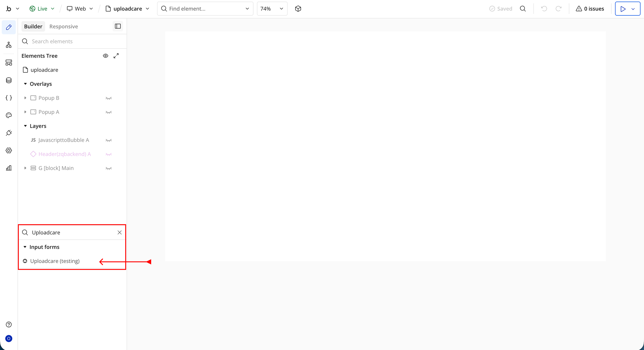Click the undo arrow icon
Screen dimensions: 644x350
544,9
